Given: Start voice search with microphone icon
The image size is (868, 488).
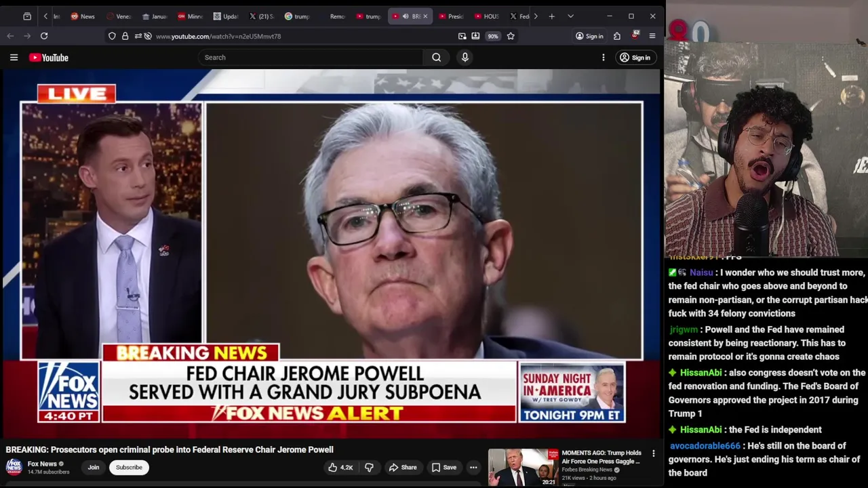Looking at the screenshot, I should pyautogui.click(x=465, y=58).
